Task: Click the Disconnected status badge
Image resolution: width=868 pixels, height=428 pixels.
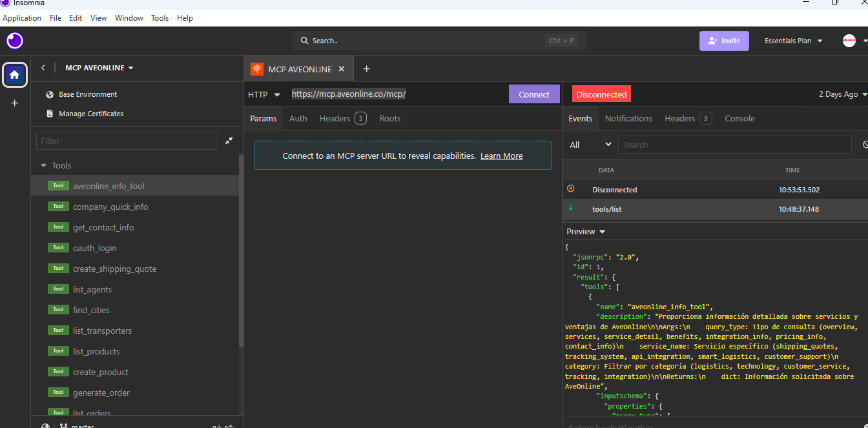Action: click(x=601, y=94)
